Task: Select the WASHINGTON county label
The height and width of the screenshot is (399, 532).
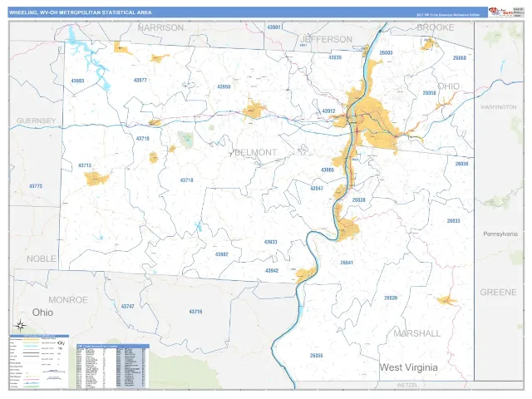Action: (498, 107)
